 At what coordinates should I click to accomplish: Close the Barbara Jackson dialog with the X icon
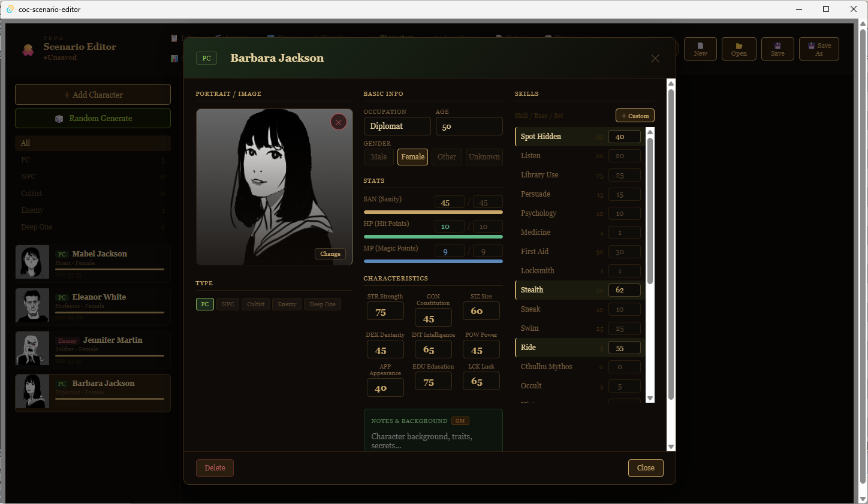[655, 58]
